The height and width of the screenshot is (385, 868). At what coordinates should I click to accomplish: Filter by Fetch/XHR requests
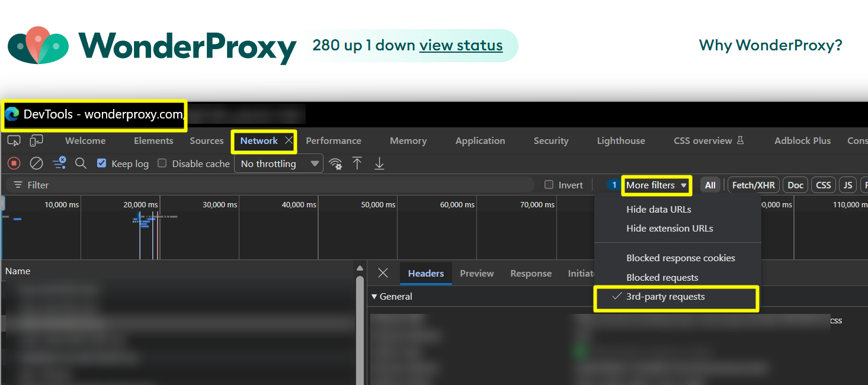754,185
